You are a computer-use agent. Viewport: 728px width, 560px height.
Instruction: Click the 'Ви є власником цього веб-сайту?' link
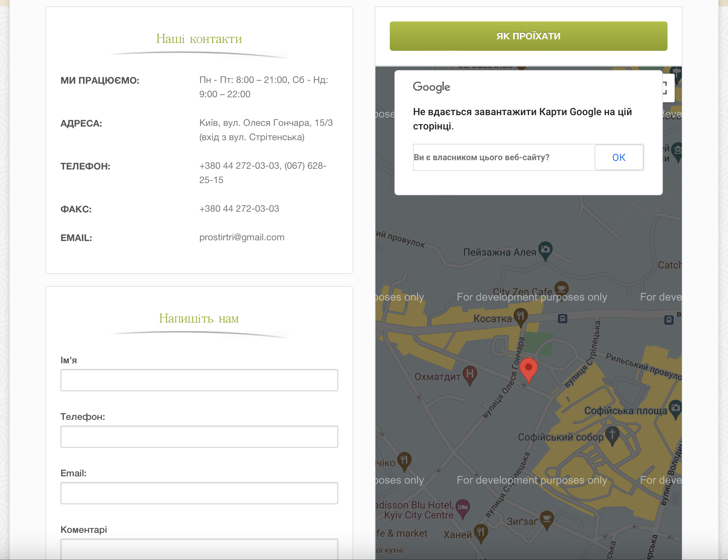coord(481,157)
